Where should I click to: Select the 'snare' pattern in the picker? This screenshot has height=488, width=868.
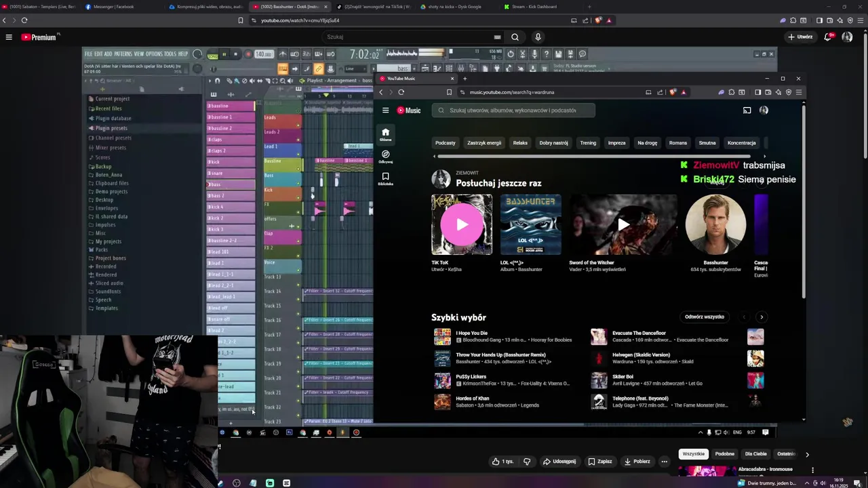tap(231, 173)
